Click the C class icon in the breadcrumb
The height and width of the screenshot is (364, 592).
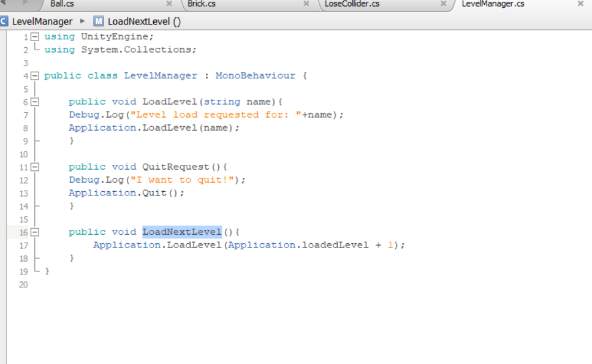coord(5,21)
